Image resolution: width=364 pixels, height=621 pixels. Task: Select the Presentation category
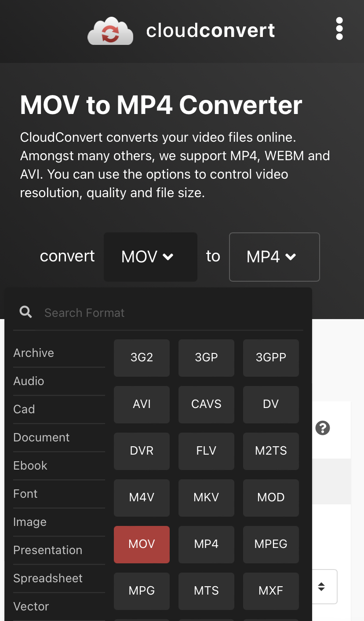(x=59, y=550)
